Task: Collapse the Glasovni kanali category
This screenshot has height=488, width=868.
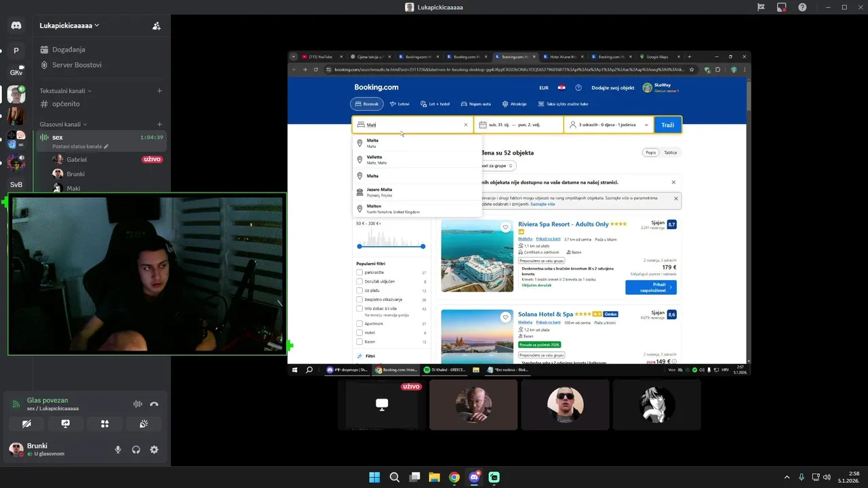Action: (63, 124)
